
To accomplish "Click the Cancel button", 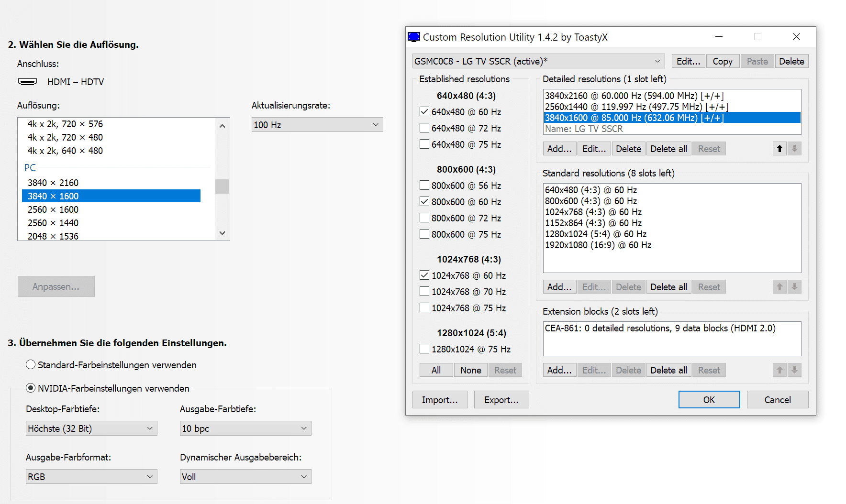I will [778, 400].
